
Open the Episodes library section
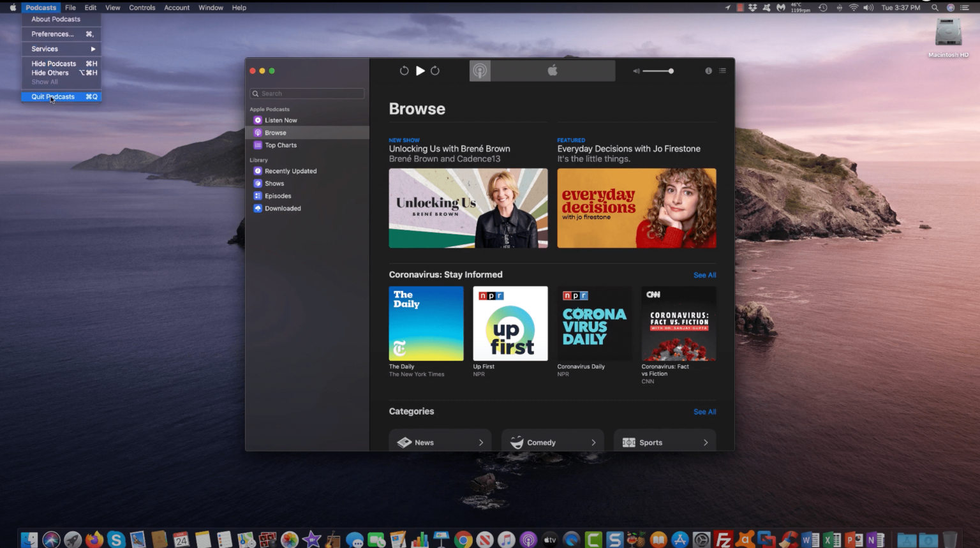[x=278, y=196]
